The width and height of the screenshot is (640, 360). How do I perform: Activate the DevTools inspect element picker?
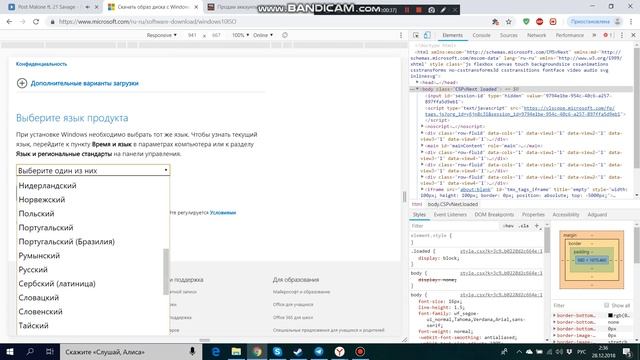[x=416, y=36]
